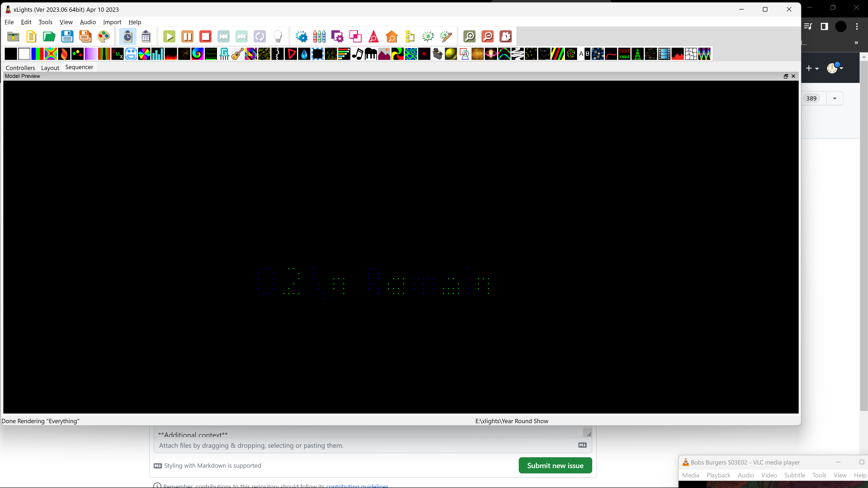Click the Submit new issue button
The width and height of the screenshot is (868, 488).
(555, 465)
